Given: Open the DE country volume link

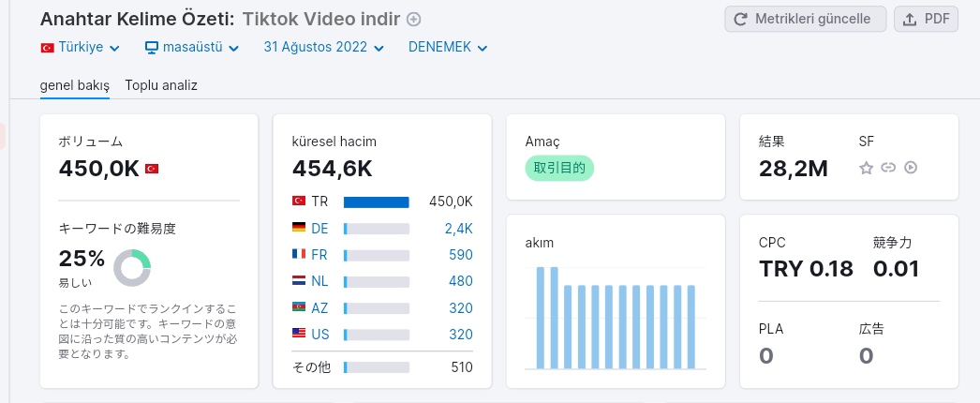Looking at the screenshot, I should [x=319, y=229].
